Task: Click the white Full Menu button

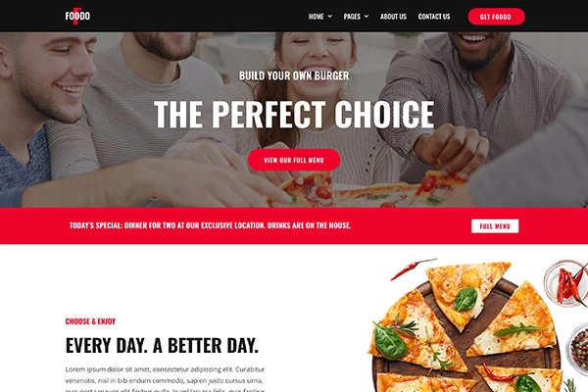Action: point(495,226)
